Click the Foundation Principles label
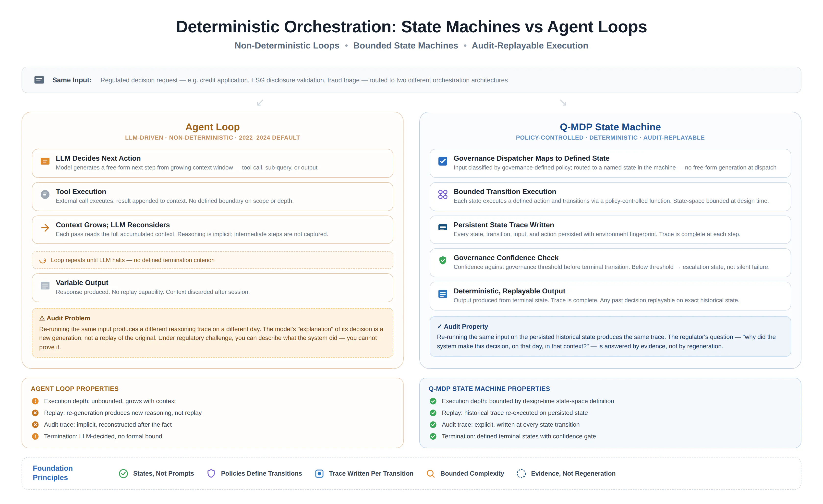The height and width of the screenshot is (504, 823). click(53, 473)
